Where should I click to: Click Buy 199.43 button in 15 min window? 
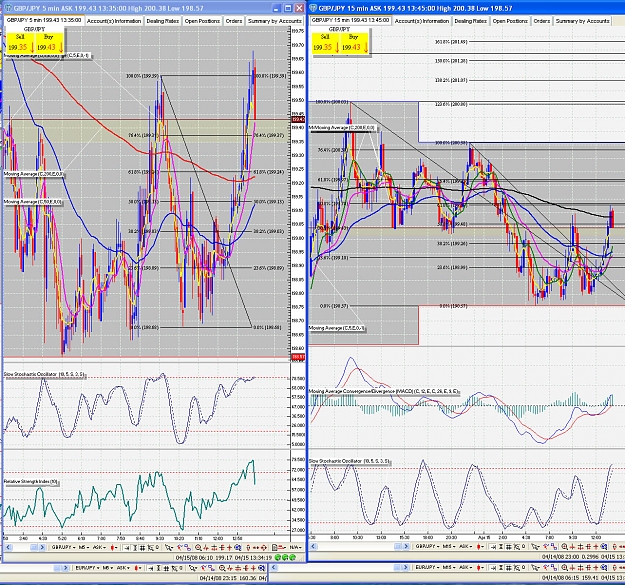(x=354, y=43)
